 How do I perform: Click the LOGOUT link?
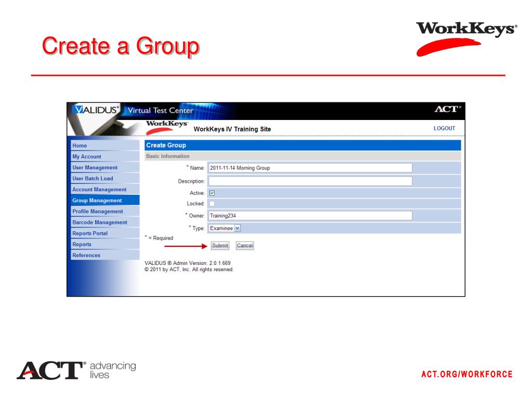click(x=444, y=128)
